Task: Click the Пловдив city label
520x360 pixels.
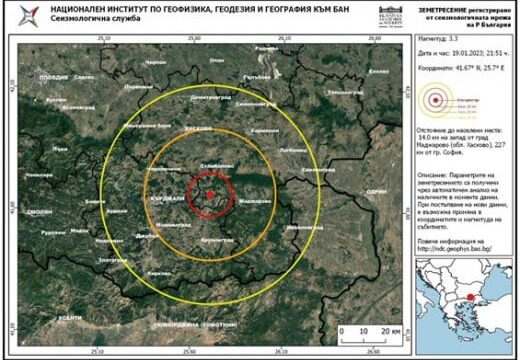Action: coord(54,77)
